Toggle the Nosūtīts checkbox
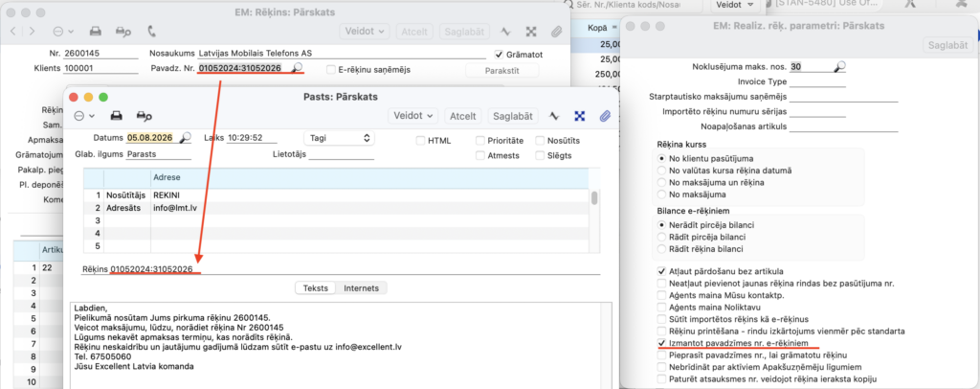980x389 pixels. click(540, 141)
